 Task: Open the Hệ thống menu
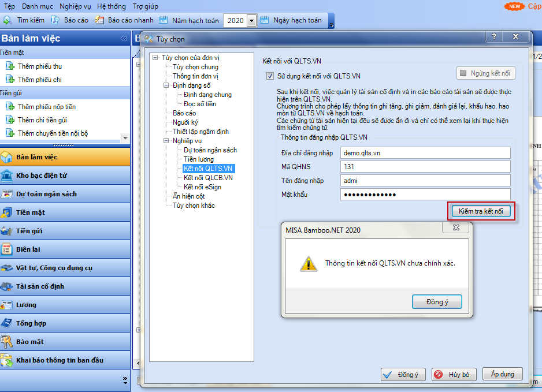point(112,6)
